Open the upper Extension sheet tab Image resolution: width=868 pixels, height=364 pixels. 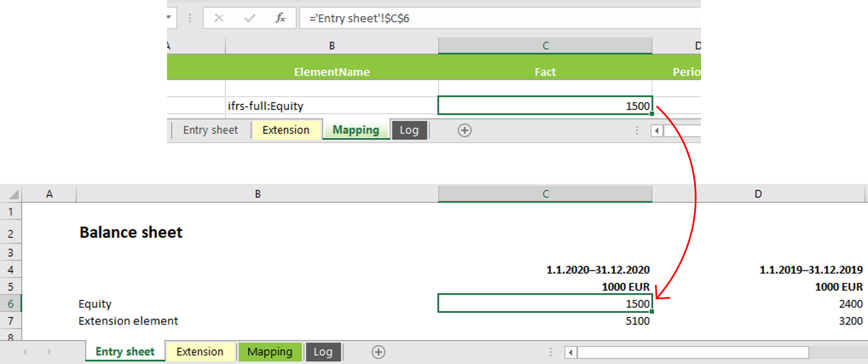286,130
